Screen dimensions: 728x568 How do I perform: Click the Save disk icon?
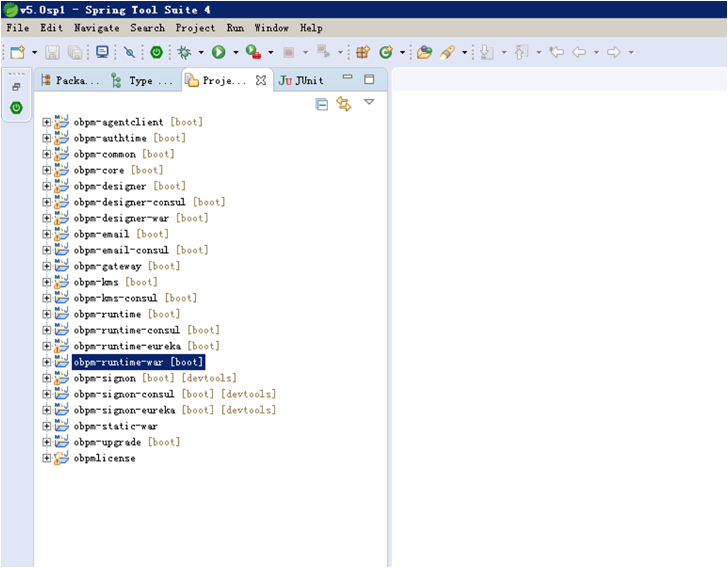point(52,52)
